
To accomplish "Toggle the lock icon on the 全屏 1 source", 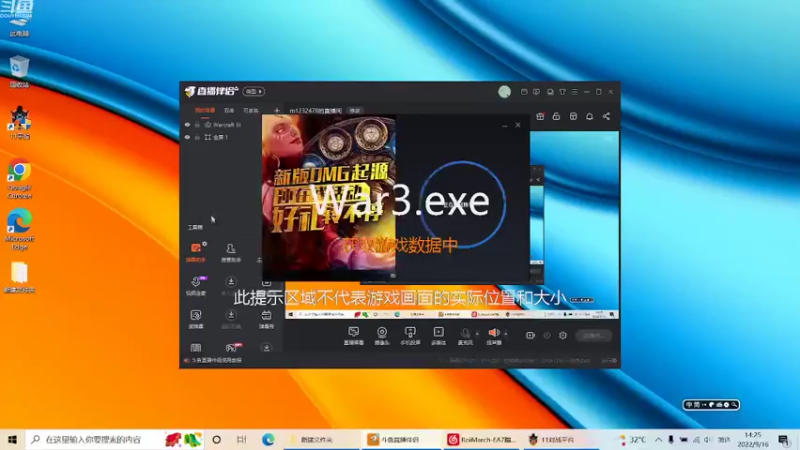I will click(197, 137).
